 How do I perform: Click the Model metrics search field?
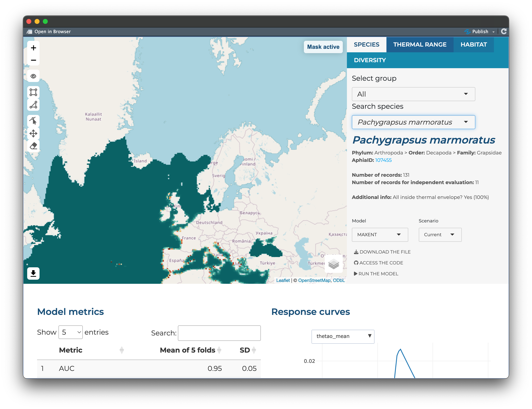tap(219, 333)
